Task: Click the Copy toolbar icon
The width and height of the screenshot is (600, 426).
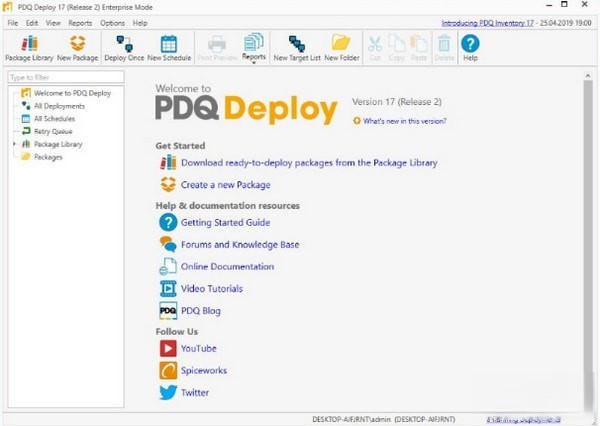Action: coord(396,49)
